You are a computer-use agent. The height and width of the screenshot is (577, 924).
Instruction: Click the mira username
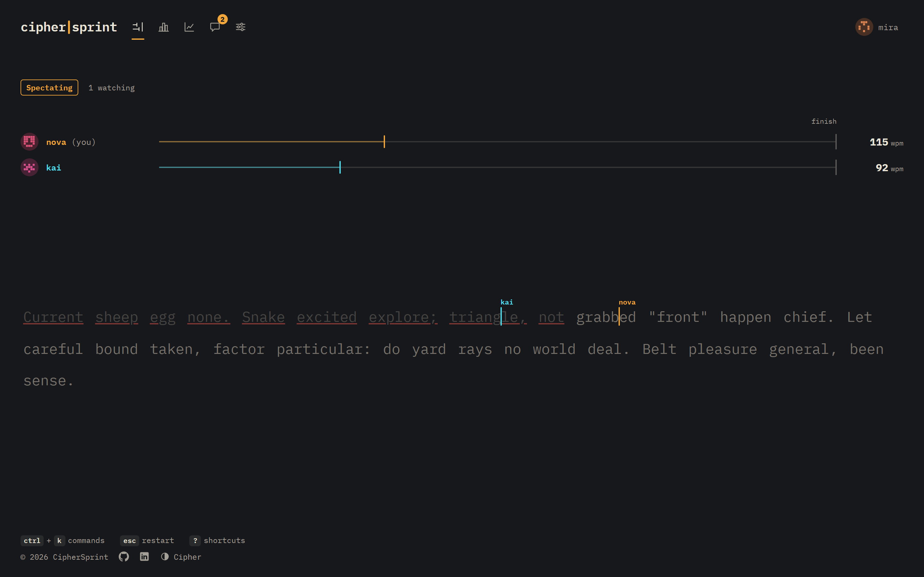click(888, 28)
